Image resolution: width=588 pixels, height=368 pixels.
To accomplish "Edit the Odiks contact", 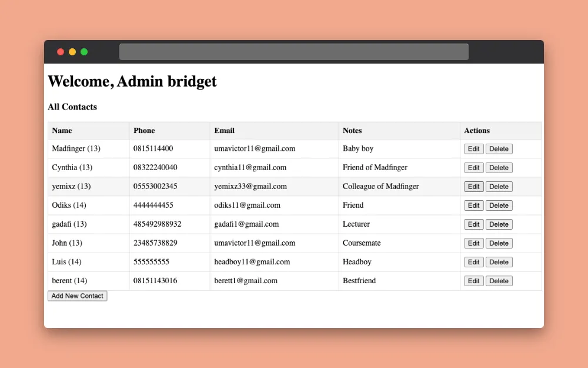I will [x=473, y=205].
